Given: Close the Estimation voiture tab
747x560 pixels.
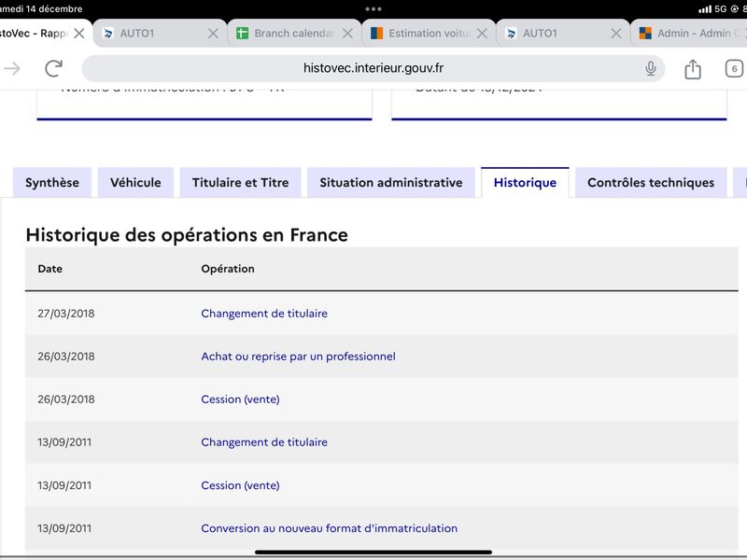Looking at the screenshot, I should point(482,34).
